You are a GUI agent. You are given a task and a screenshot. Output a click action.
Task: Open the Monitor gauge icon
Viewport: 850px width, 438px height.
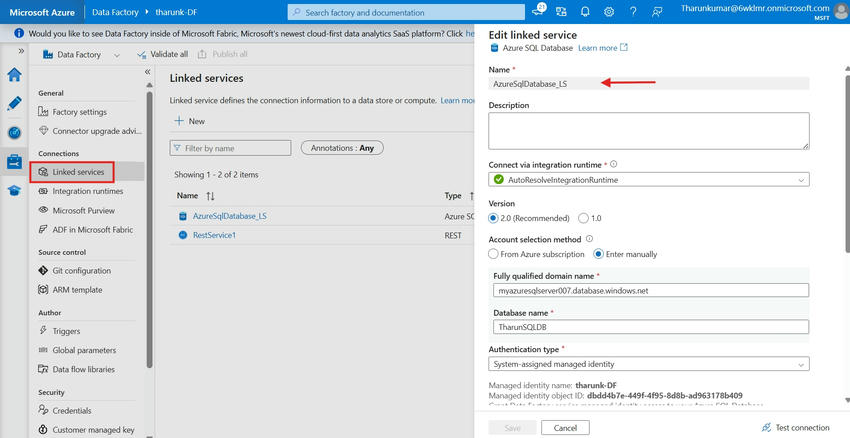(14, 132)
